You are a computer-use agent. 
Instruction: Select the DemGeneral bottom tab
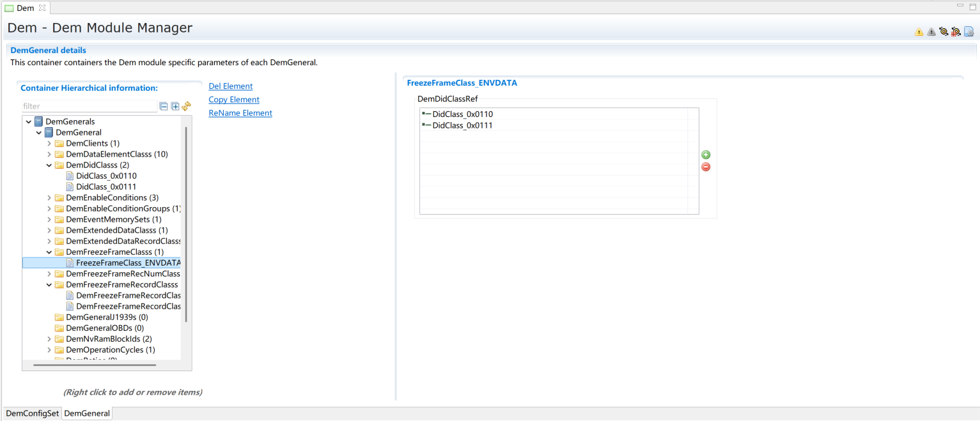pos(87,413)
